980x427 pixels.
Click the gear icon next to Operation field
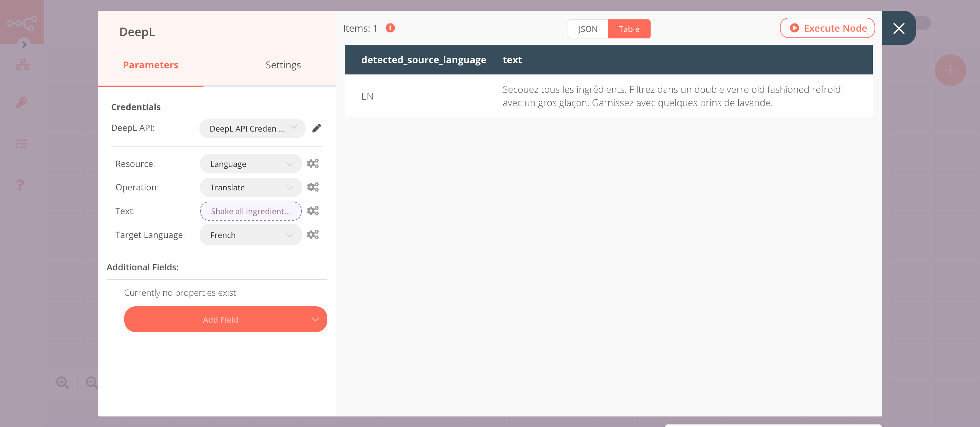tap(312, 187)
